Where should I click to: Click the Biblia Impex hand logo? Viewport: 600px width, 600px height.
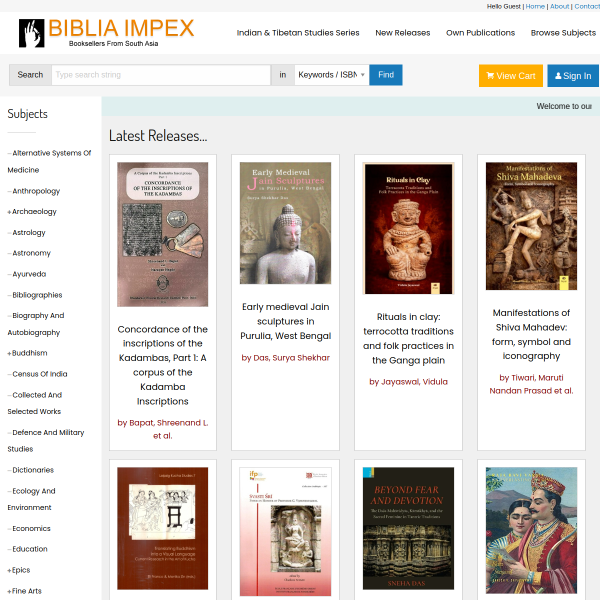click(32, 33)
